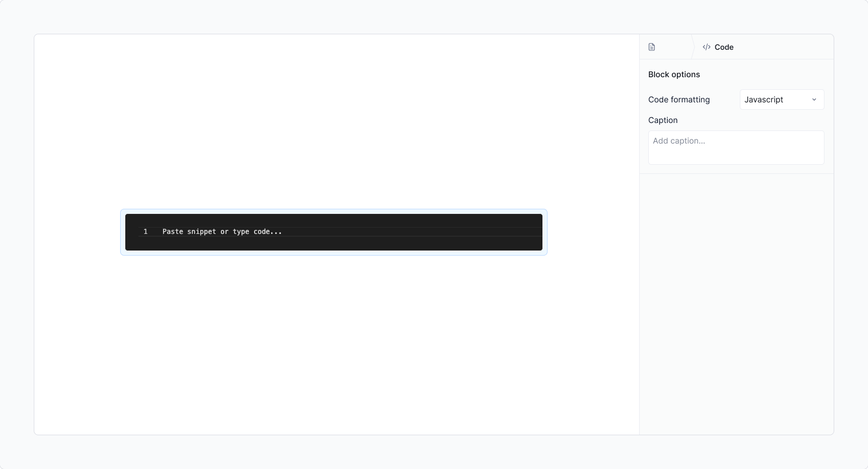Select the dark code editor block
The image size is (868, 469).
pyautogui.click(x=334, y=232)
